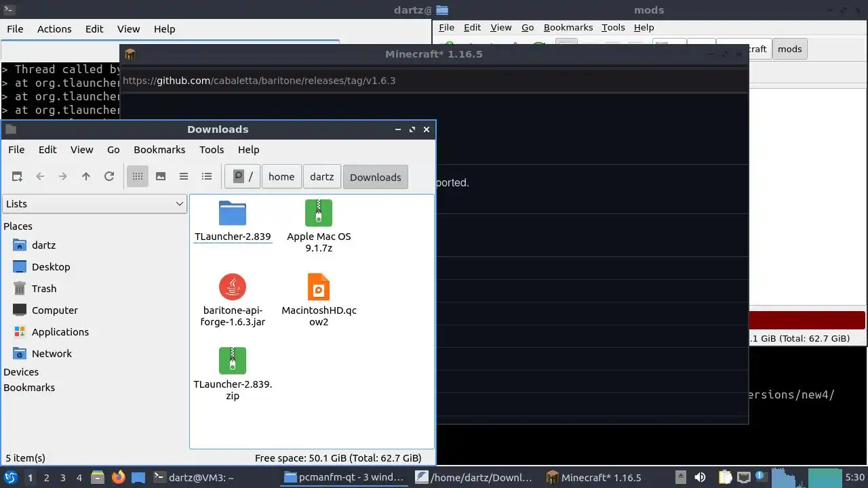Open Tools menu in mods window
Viewport: 868px width, 488px height.
click(613, 28)
